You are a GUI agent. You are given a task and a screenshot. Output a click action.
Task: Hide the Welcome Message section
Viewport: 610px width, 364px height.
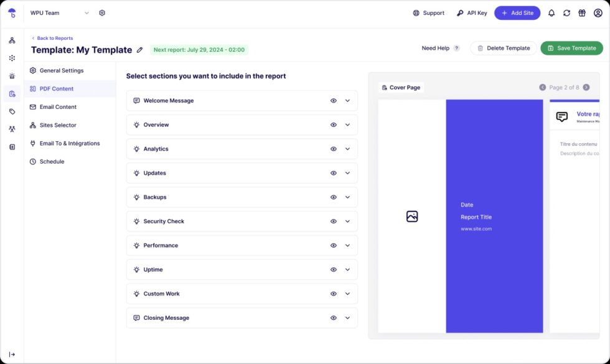tap(333, 100)
